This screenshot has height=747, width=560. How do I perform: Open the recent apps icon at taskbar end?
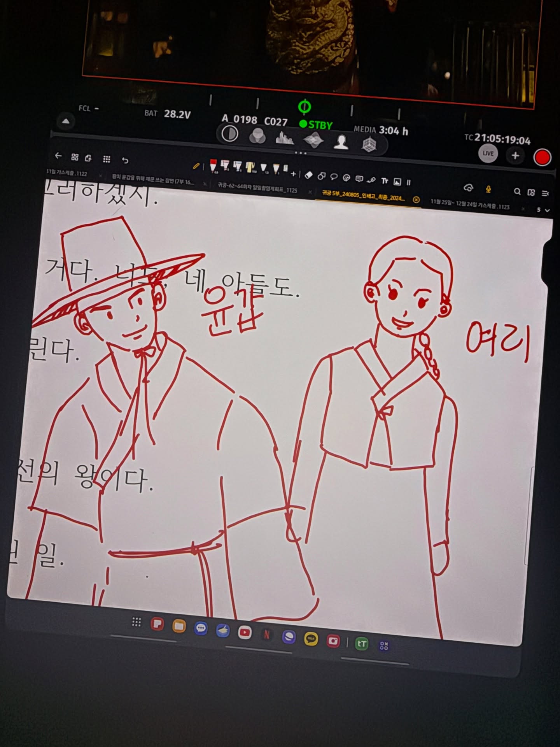pos(384,646)
